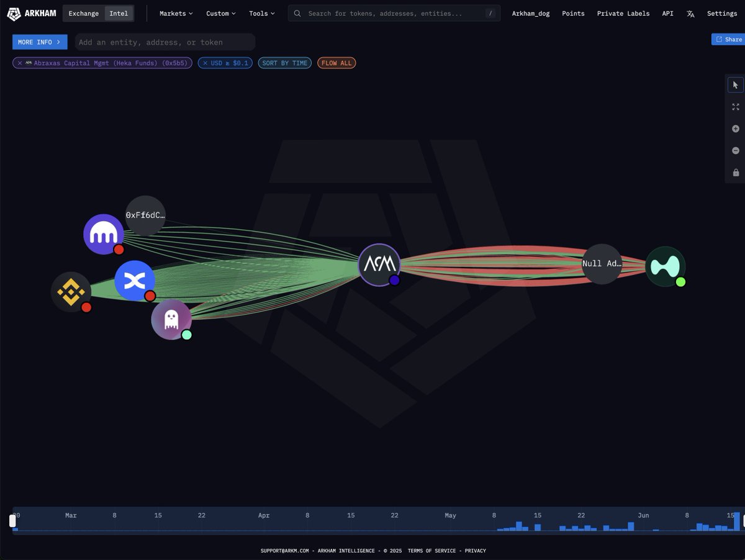Open the API page
This screenshot has height=560, width=745.
(667, 13)
